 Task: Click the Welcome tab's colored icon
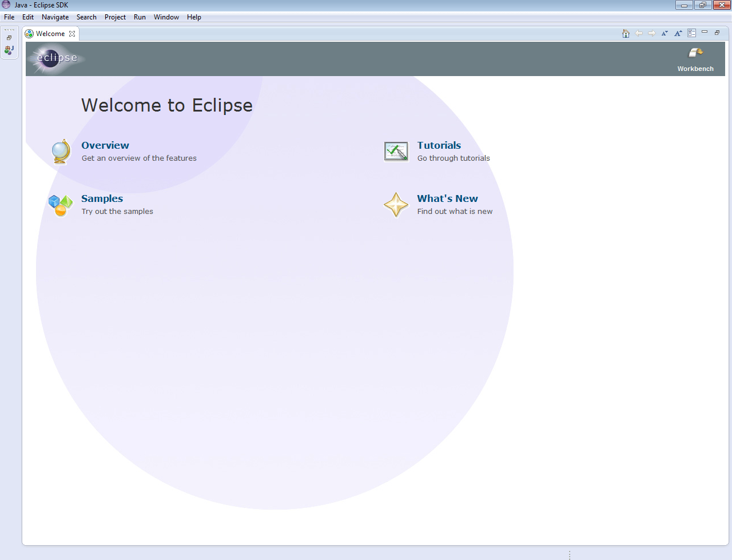click(x=29, y=34)
